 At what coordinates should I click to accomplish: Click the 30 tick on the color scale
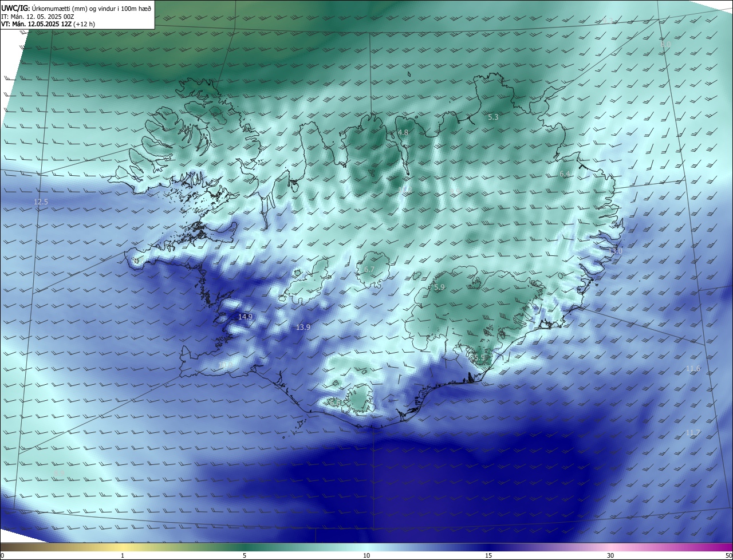click(610, 555)
